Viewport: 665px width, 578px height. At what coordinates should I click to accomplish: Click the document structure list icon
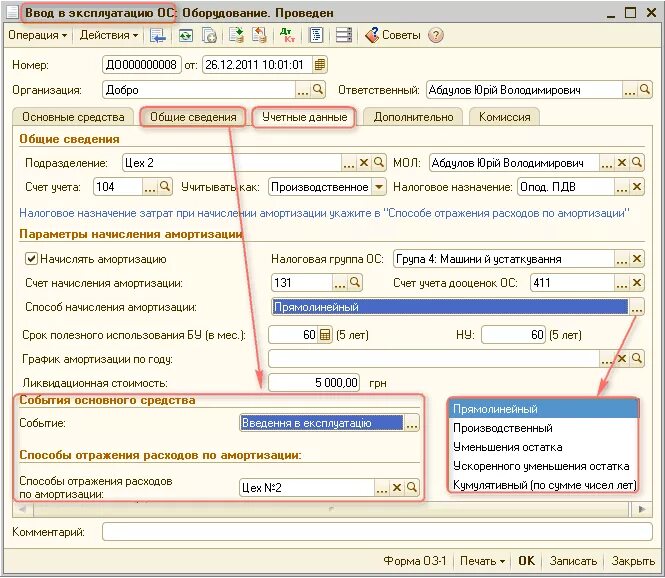tap(316, 35)
